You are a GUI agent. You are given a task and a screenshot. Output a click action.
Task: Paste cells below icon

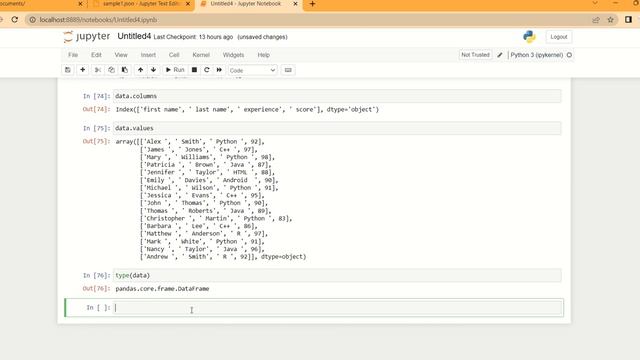click(124, 70)
